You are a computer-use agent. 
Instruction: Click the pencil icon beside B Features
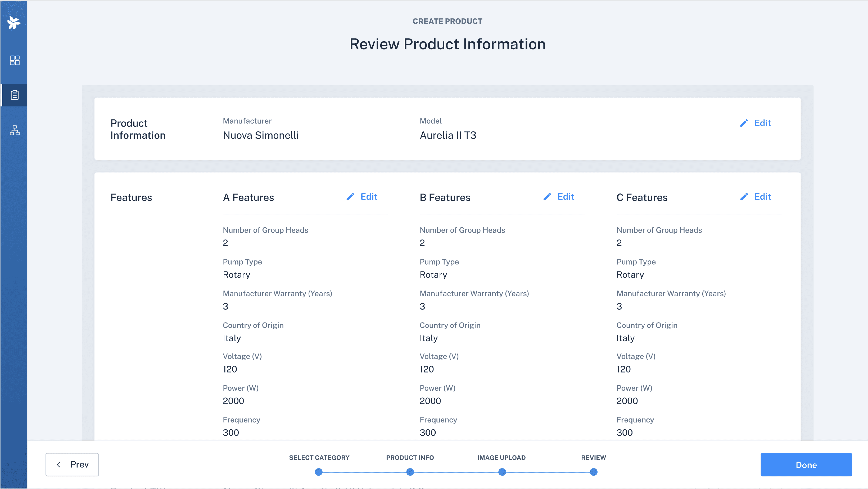coord(547,197)
